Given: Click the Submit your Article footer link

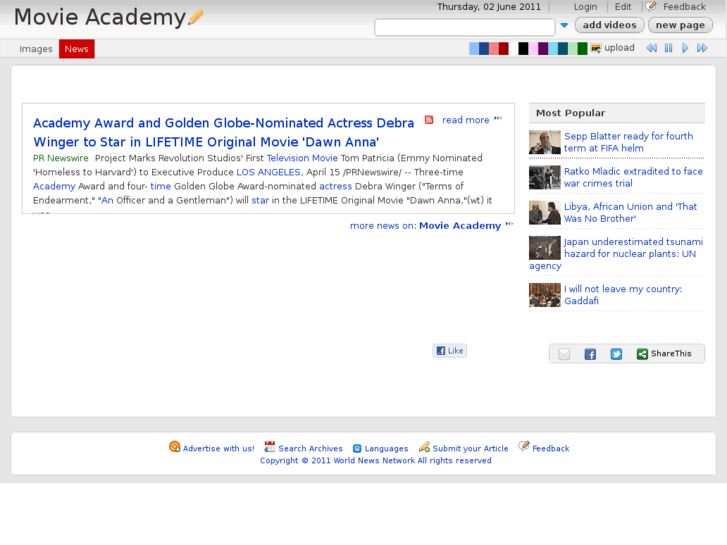Looking at the screenshot, I should pyautogui.click(x=470, y=449).
